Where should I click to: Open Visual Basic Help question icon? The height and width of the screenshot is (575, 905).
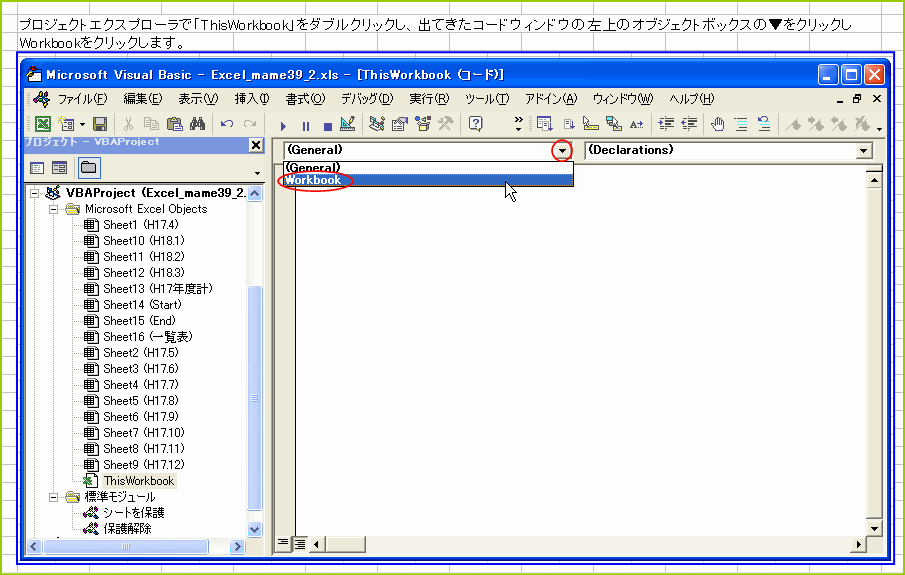476,124
